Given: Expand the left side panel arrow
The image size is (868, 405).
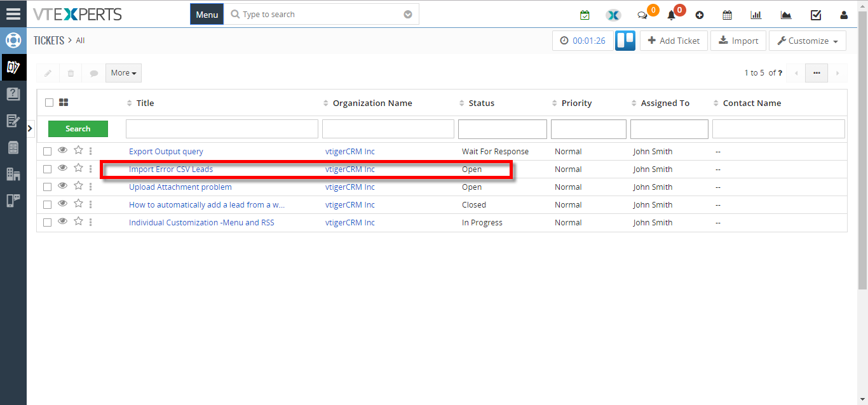Looking at the screenshot, I should tap(31, 128).
